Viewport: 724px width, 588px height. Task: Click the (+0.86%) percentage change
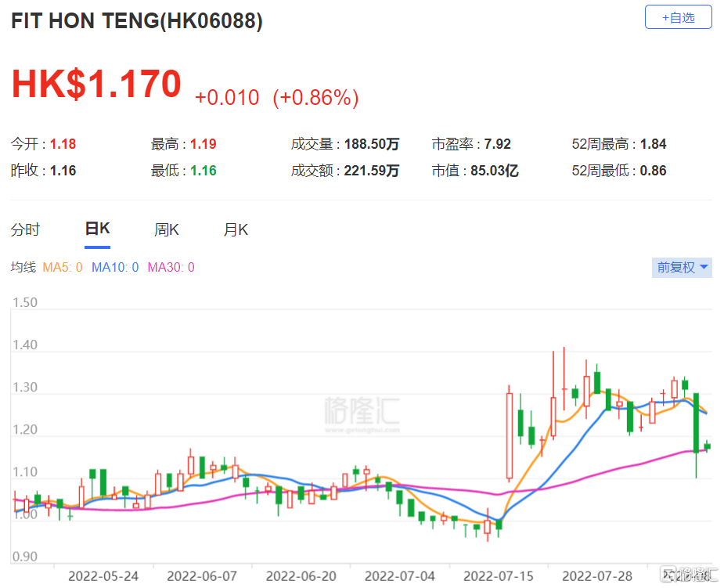(316, 97)
